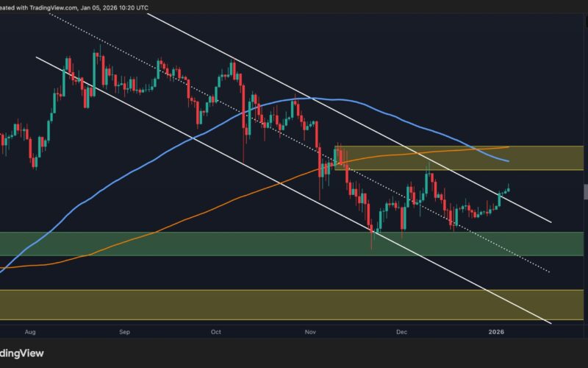
Task: Click the TradingView logo at bottom left
Action: [x=21, y=353]
